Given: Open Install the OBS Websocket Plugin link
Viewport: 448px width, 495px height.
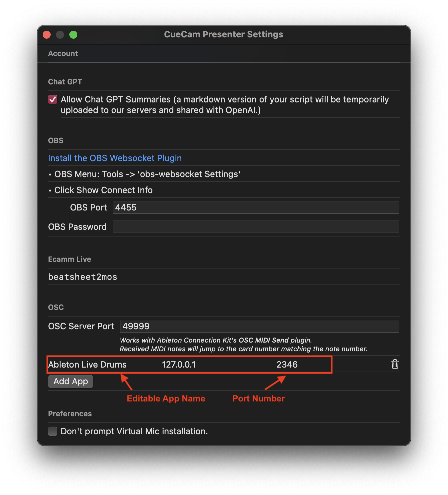Looking at the screenshot, I should (115, 158).
